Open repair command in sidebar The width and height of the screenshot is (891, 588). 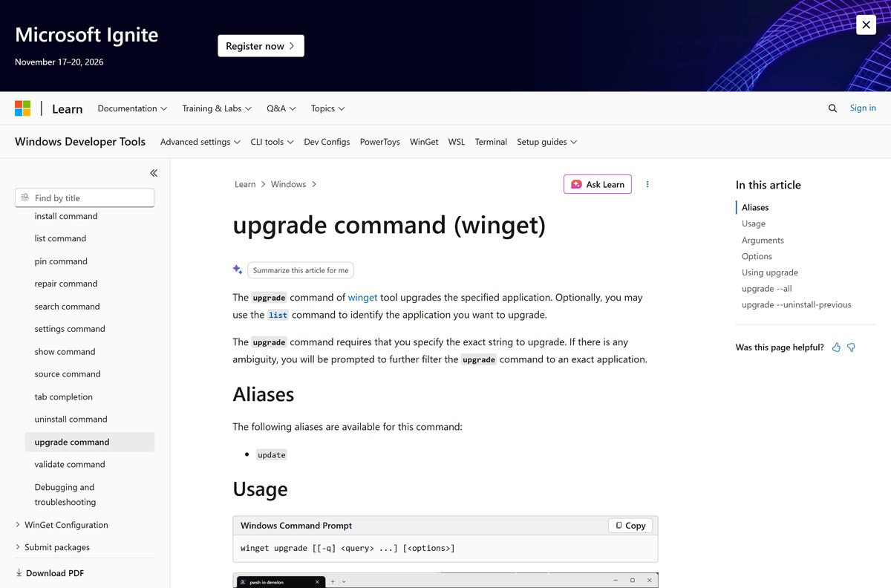click(66, 284)
